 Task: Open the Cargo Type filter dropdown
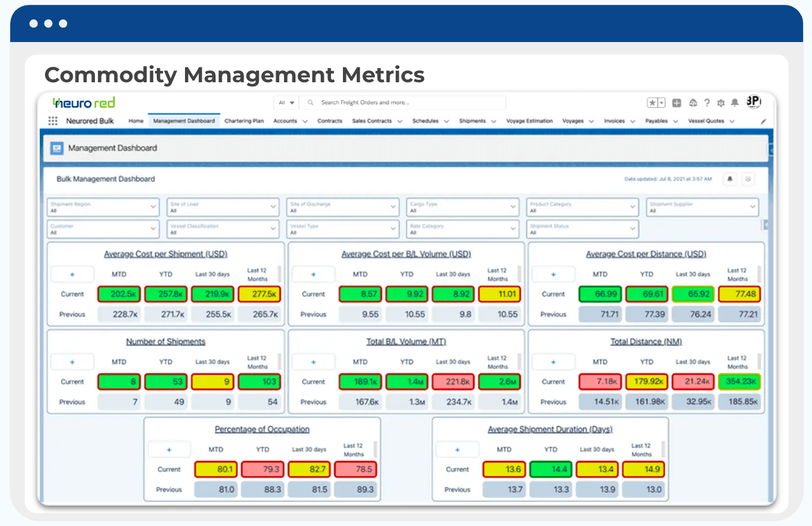pos(462,207)
